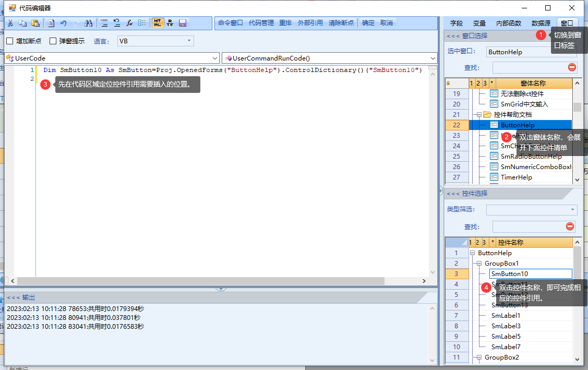Click the 代码管理 button
588x370 pixels.
click(261, 23)
